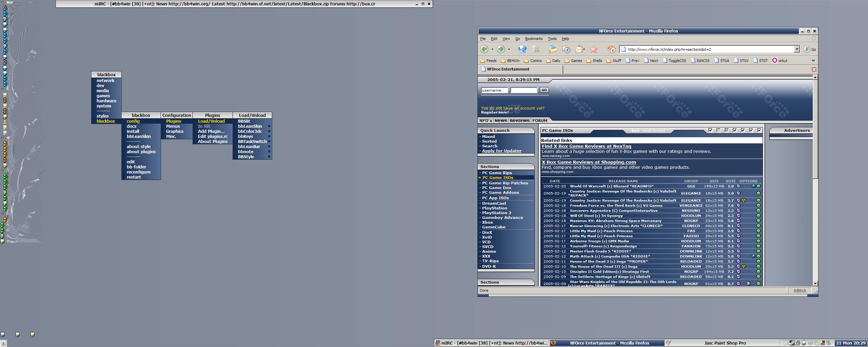The height and width of the screenshot is (347, 868).
Task: Click the open-folder icon in Firefox toolbar
Action: [553, 49]
